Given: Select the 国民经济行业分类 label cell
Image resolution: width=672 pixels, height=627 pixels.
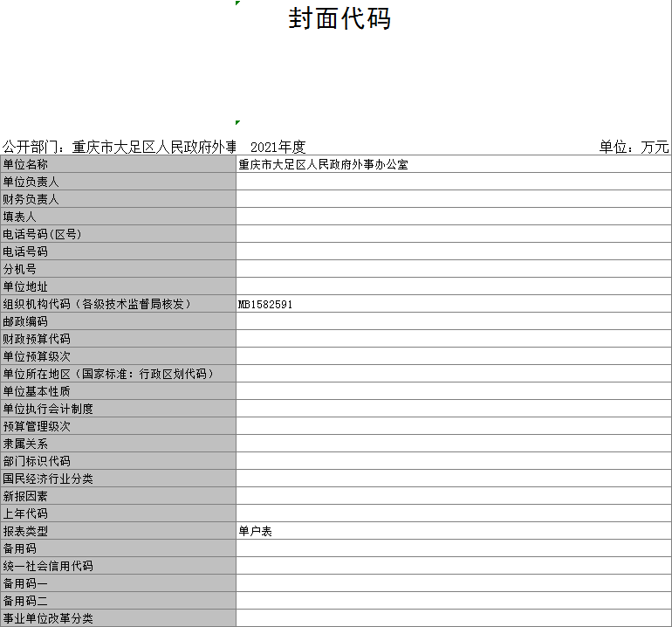Looking at the screenshot, I should [x=119, y=479].
